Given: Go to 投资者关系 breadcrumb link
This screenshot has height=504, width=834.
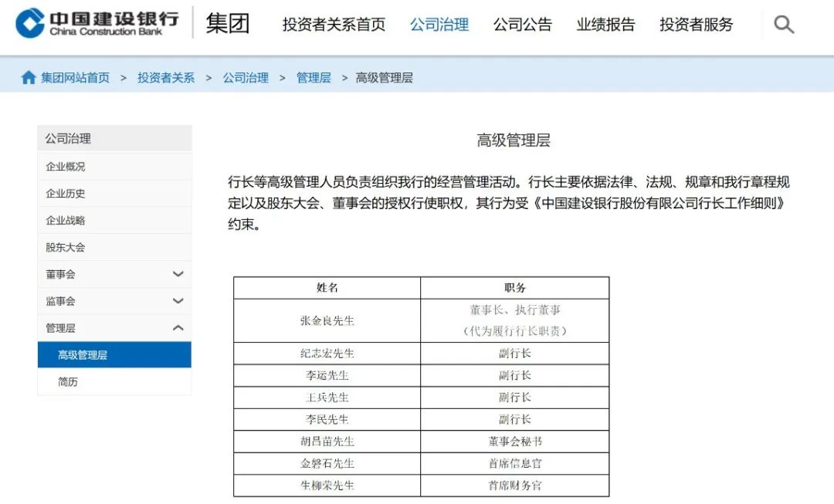Looking at the screenshot, I should coord(166,78).
